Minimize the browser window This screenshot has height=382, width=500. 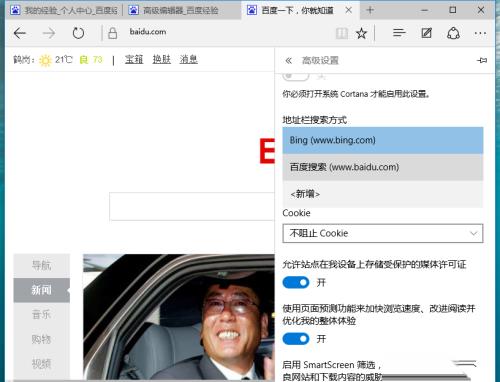click(424, 10)
